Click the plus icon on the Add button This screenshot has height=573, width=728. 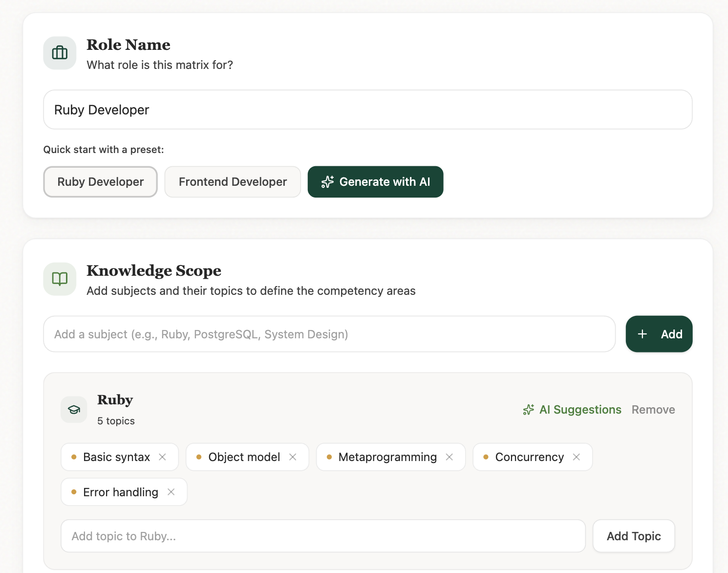pos(642,334)
